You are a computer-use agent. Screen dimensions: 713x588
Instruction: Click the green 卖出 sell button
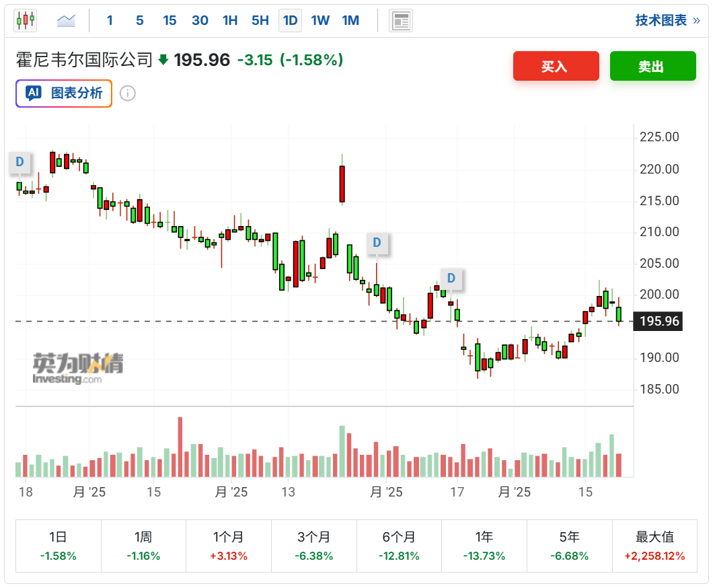click(652, 66)
